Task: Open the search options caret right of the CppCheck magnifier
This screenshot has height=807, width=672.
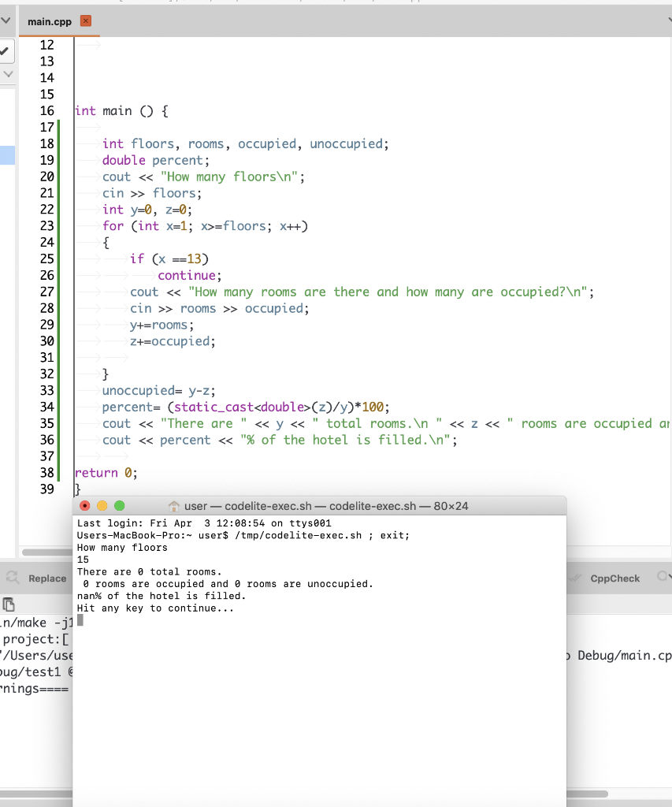Action: click(x=670, y=578)
